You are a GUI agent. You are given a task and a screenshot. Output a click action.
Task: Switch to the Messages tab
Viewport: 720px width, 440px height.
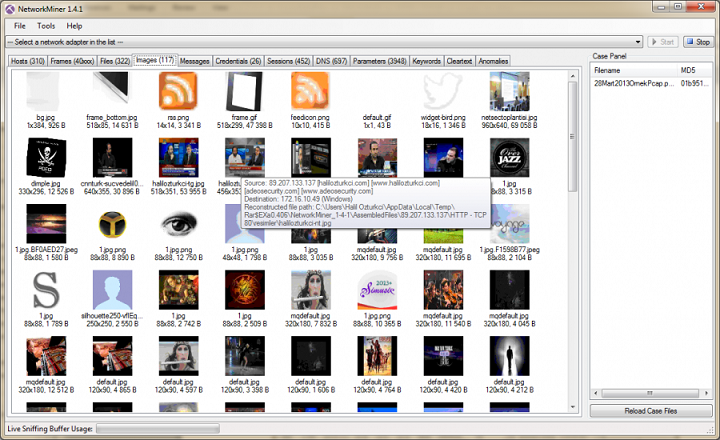[x=194, y=61]
